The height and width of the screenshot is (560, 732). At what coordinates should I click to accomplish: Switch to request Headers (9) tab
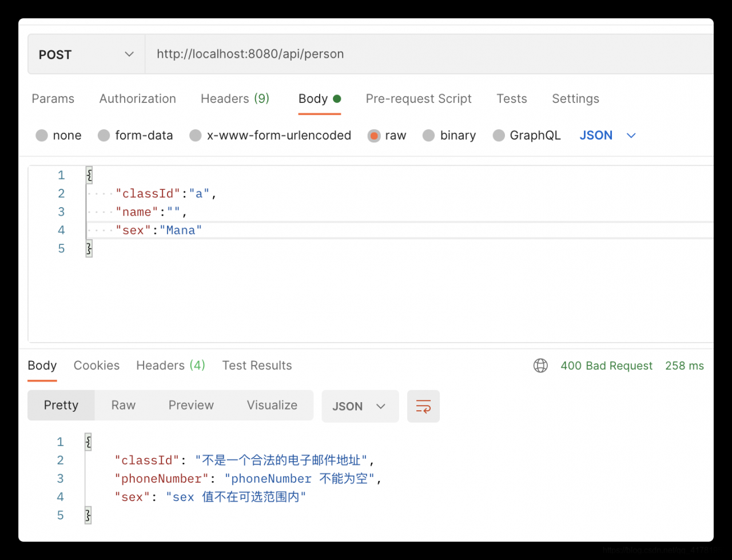point(235,99)
